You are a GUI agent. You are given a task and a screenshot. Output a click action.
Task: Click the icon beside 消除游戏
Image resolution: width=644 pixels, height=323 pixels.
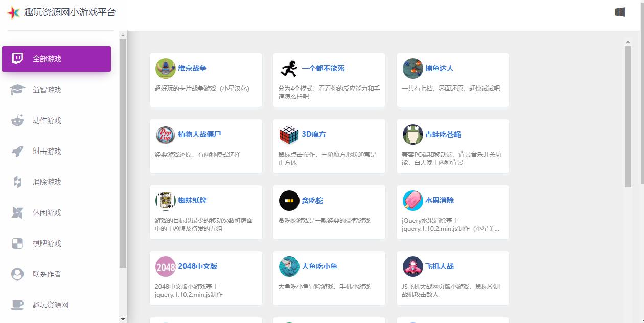coord(17,182)
